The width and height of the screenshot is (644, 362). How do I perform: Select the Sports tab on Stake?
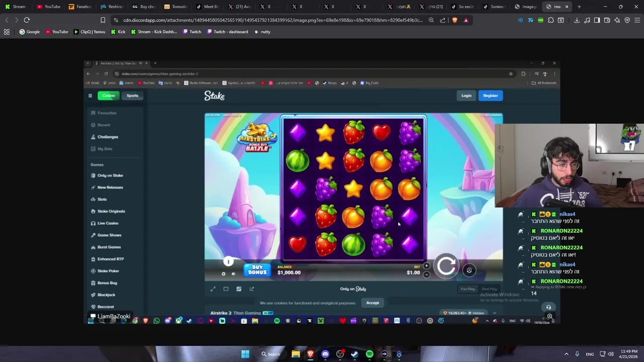click(x=132, y=96)
